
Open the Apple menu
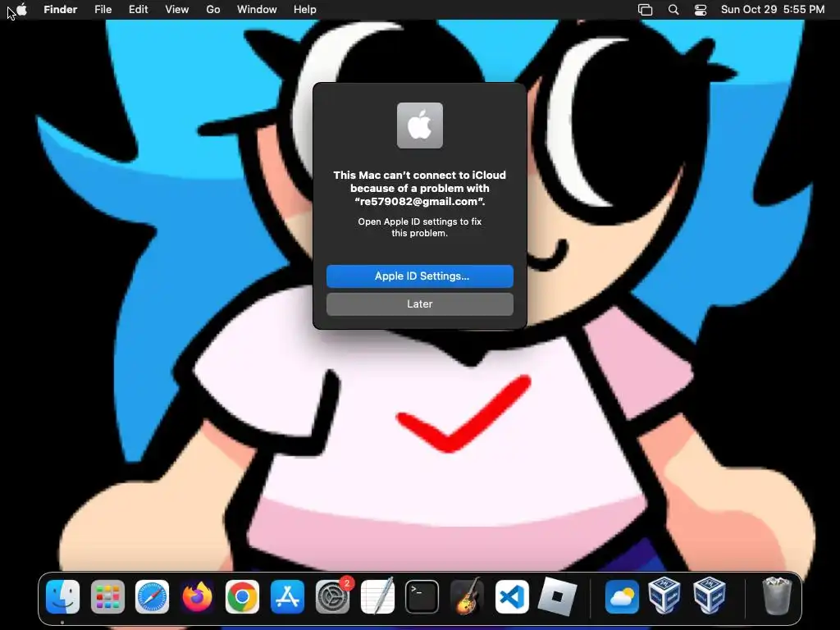click(22, 9)
